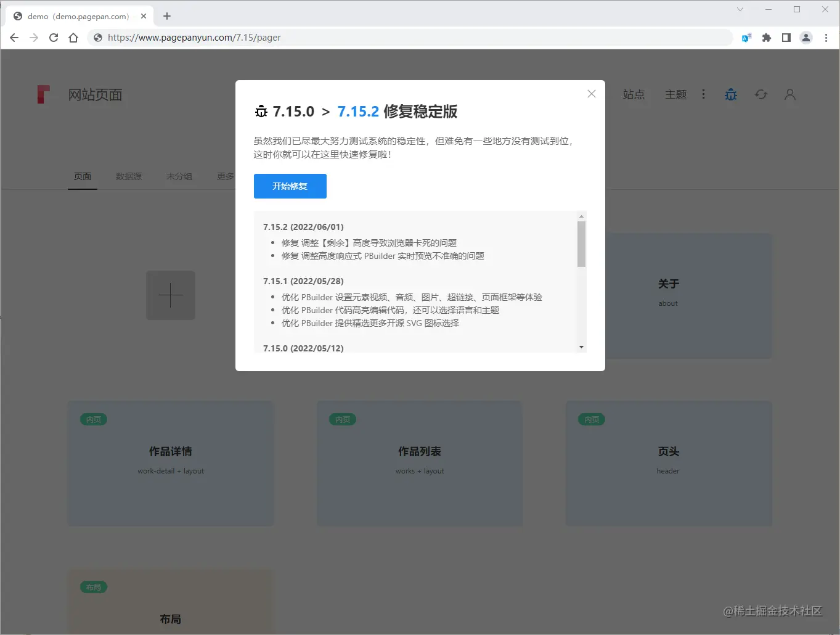Open the tab search chevron near window controls
Viewport: 840px width, 635px height.
click(x=739, y=9)
